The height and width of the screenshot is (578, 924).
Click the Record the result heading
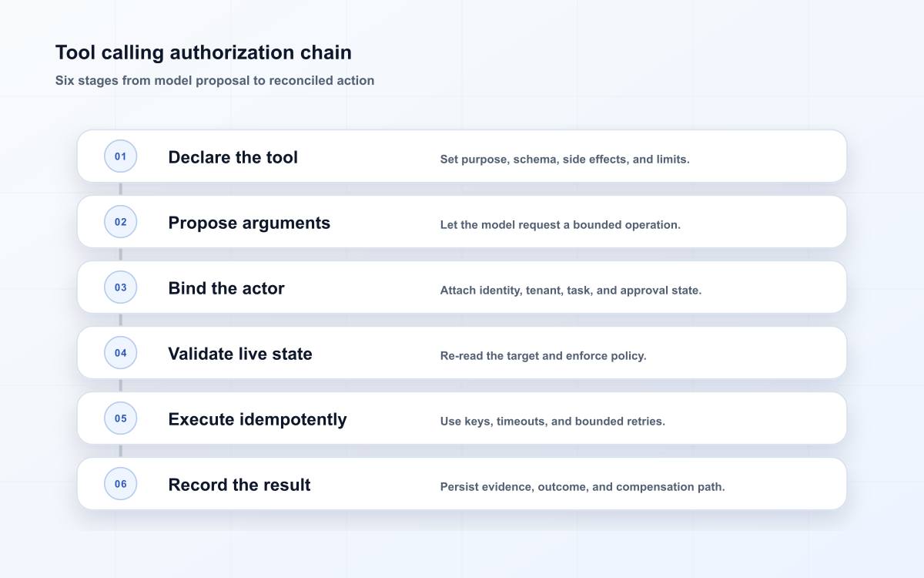coord(239,485)
